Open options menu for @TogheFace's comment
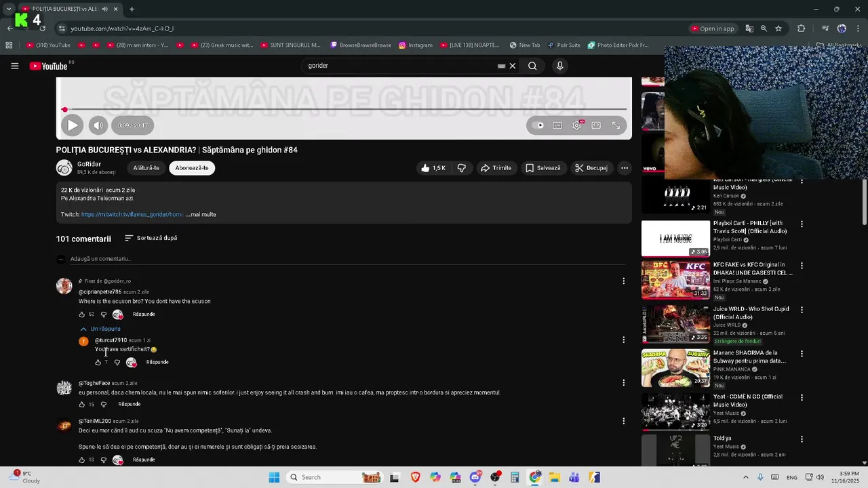The height and width of the screenshot is (488, 868). (624, 382)
